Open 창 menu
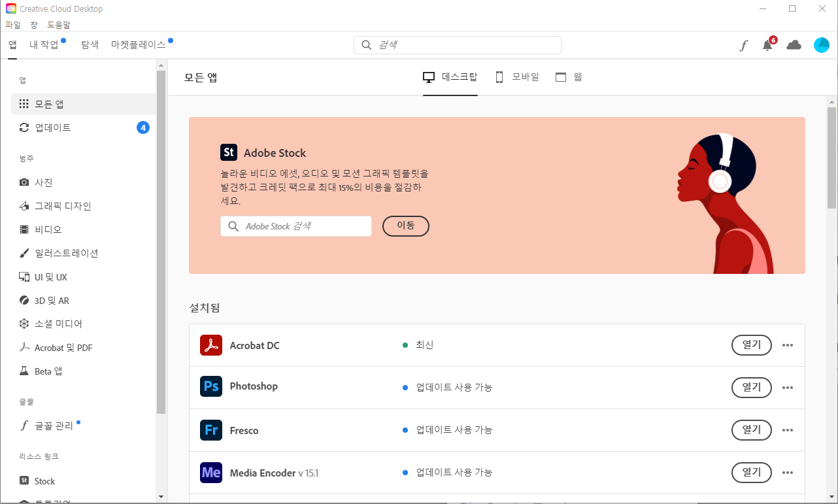Screen dimensions: 838x504 34,25
